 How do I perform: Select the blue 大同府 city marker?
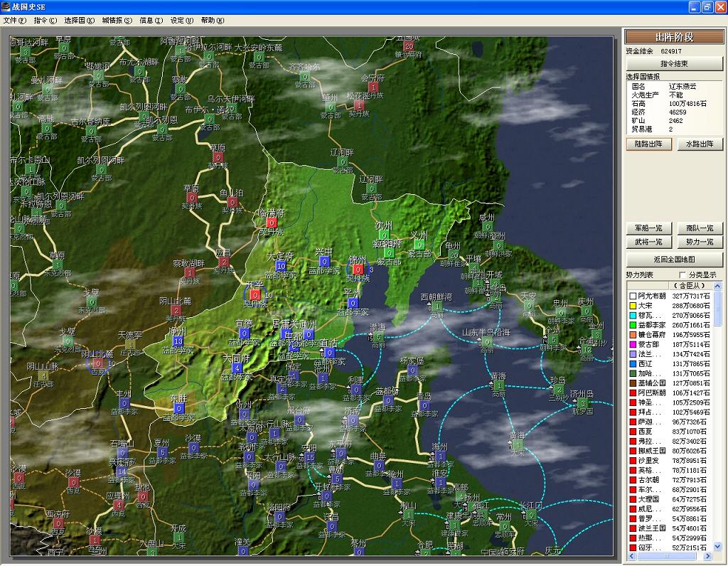[x=237, y=368]
